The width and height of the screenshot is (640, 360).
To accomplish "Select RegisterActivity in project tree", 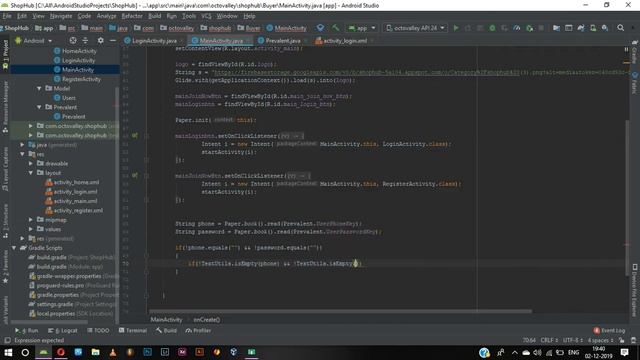I will [81, 79].
